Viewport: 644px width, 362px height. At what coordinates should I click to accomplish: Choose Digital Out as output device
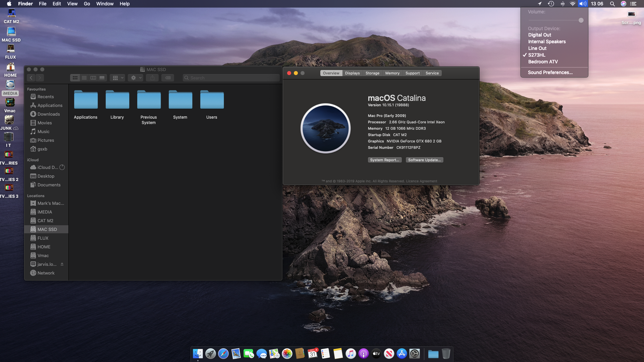click(x=539, y=35)
